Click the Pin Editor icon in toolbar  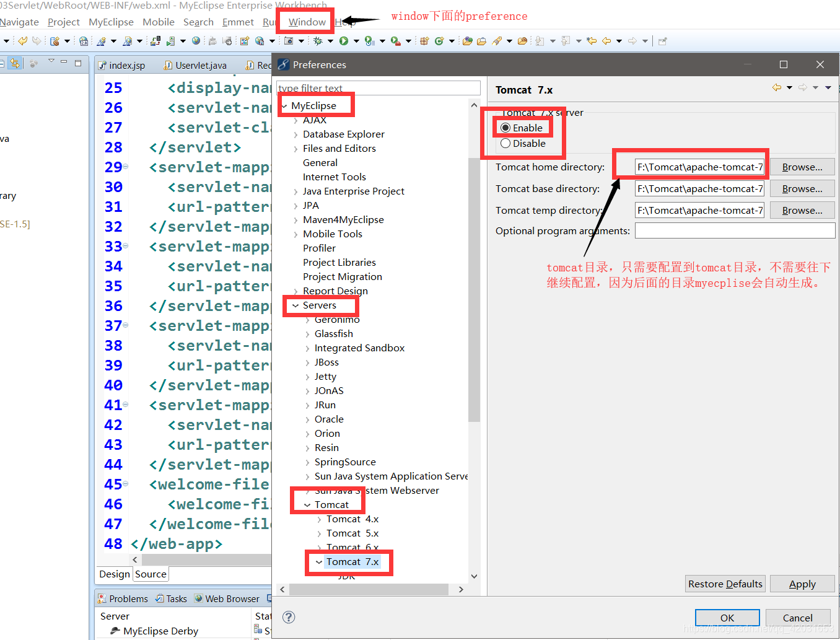point(662,41)
